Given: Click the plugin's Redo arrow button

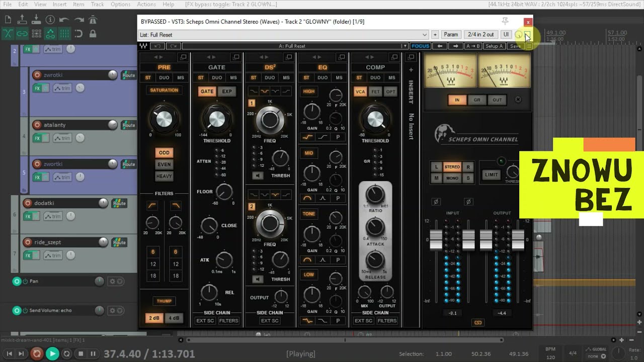Looking at the screenshot, I should [x=174, y=46].
